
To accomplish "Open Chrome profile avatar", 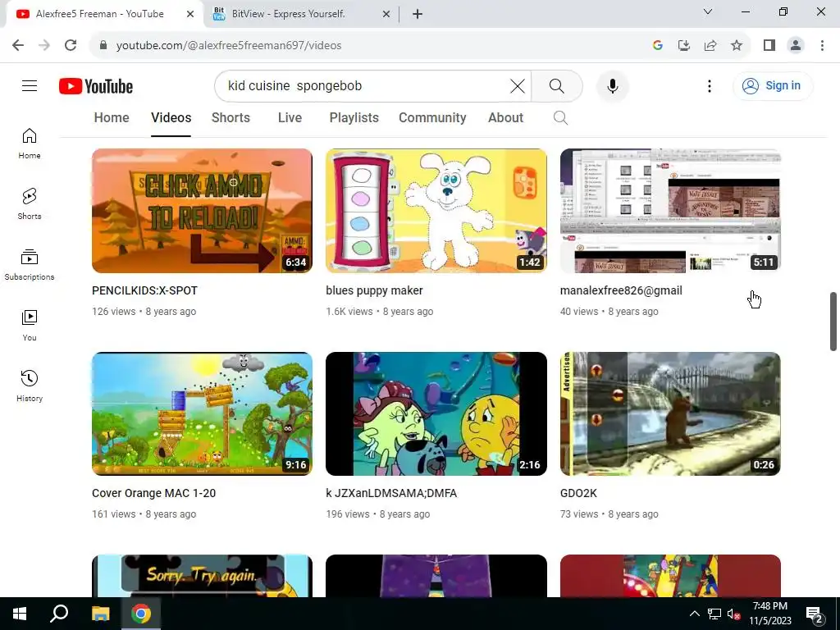I will pyautogui.click(x=796, y=45).
